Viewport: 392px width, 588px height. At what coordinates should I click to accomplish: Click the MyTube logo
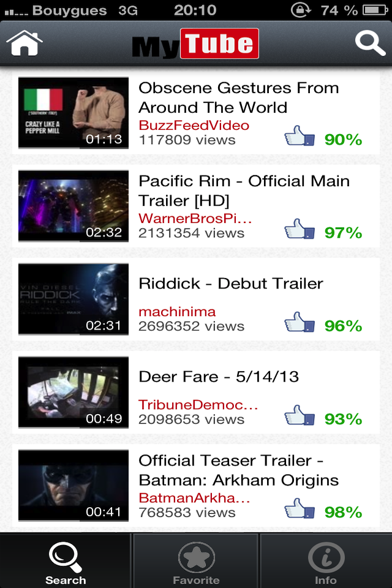[195, 43]
